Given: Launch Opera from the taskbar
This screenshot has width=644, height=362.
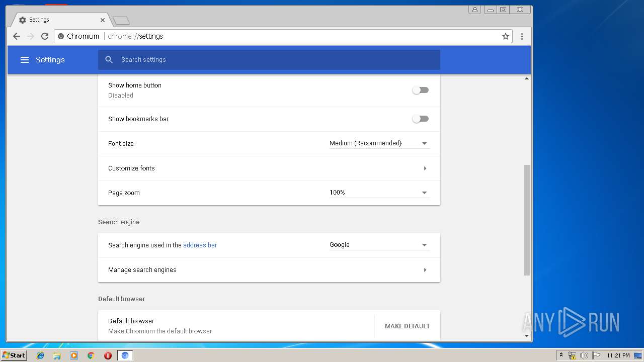Looking at the screenshot, I should [108, 355].
